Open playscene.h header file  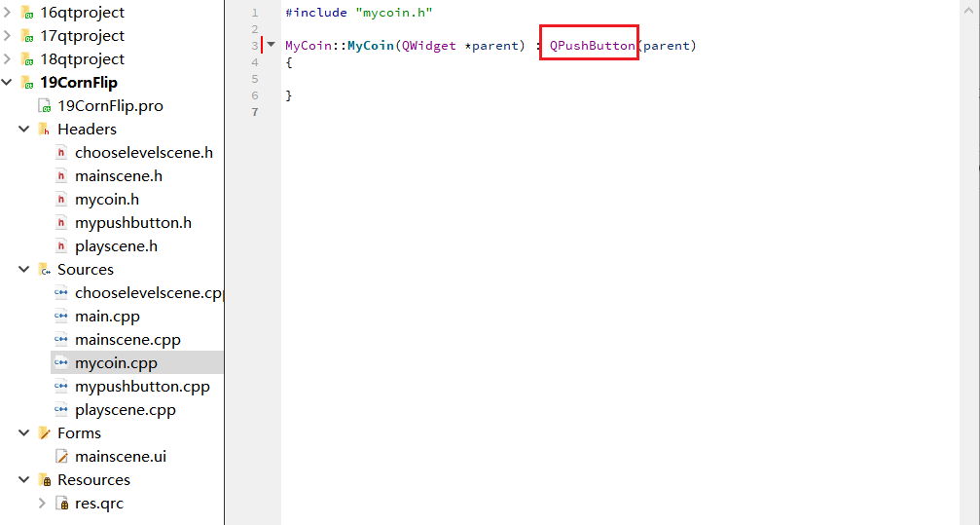tap(116, 245)
